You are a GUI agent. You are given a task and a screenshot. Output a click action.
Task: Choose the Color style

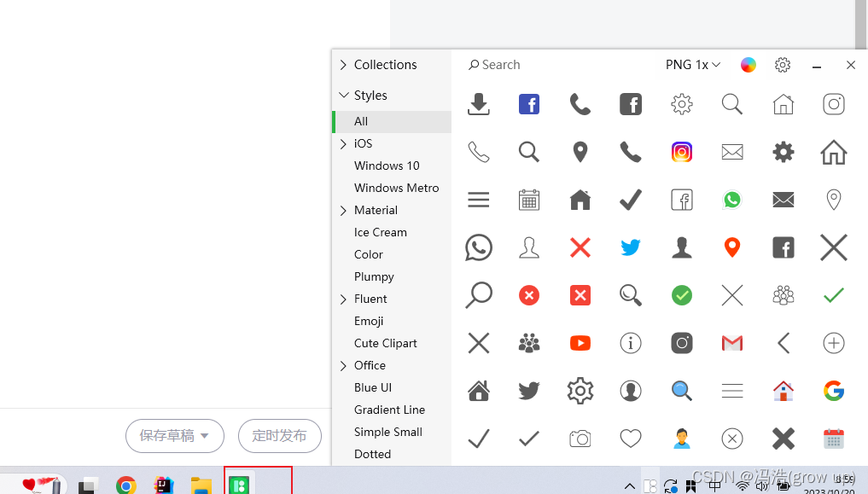click(368, 254)
